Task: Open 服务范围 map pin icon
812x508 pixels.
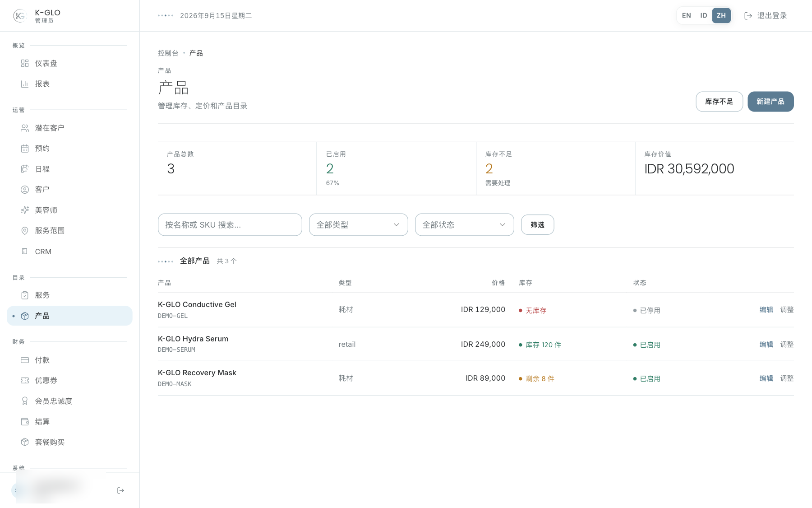Action: pos(25,231)
